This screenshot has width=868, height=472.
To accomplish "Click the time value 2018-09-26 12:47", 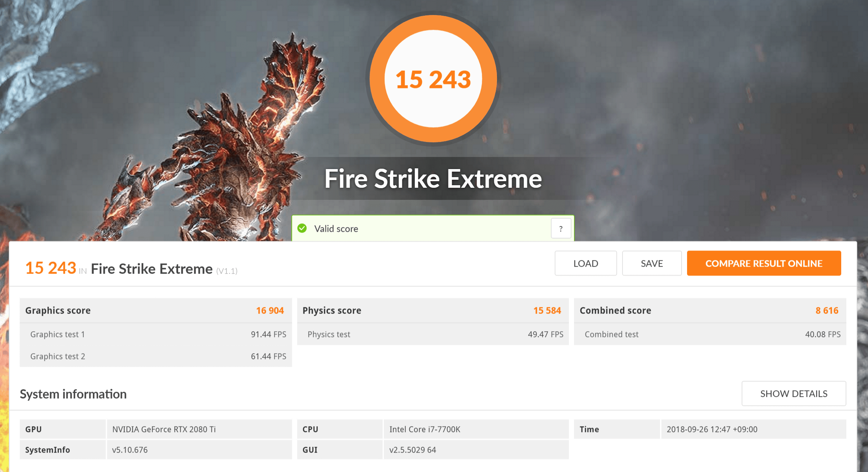I will tap(712, 429).
